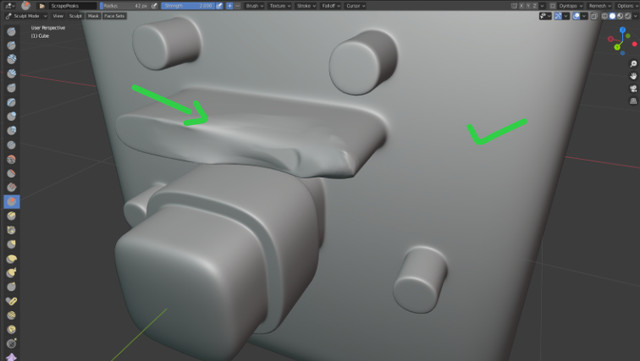Select the Pose brush tool
This screenshot has width=640, height=361.
point(11,301)
